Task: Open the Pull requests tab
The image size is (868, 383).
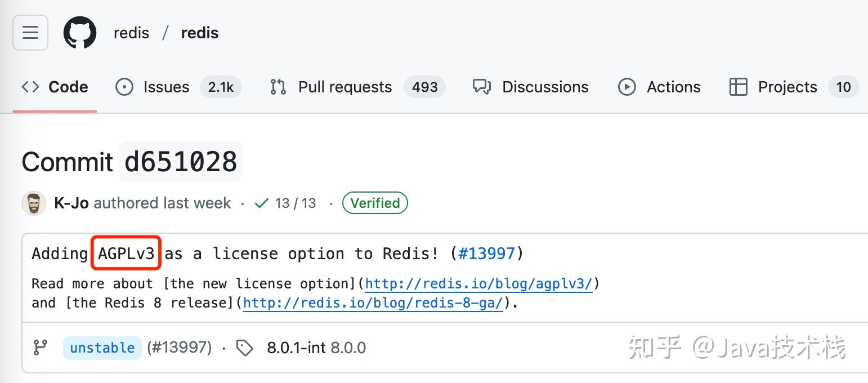Action: 344,87
